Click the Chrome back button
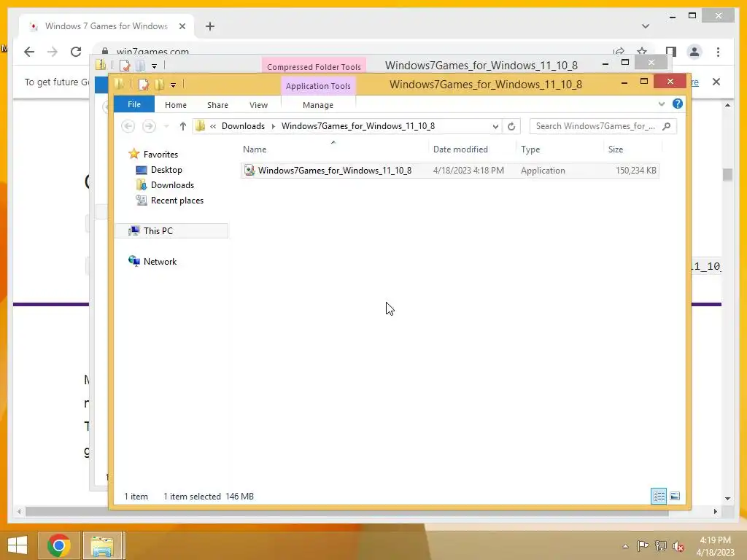 pos(29,52)
